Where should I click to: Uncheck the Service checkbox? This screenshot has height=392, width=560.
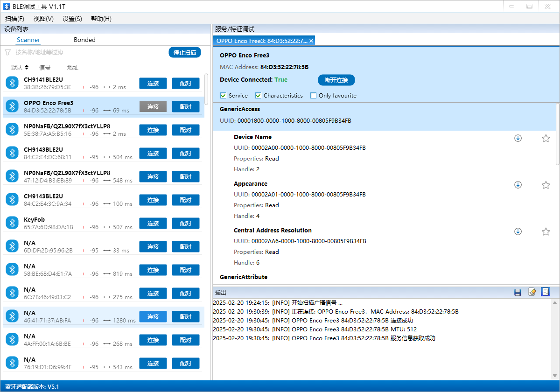[x=223, y=95]
